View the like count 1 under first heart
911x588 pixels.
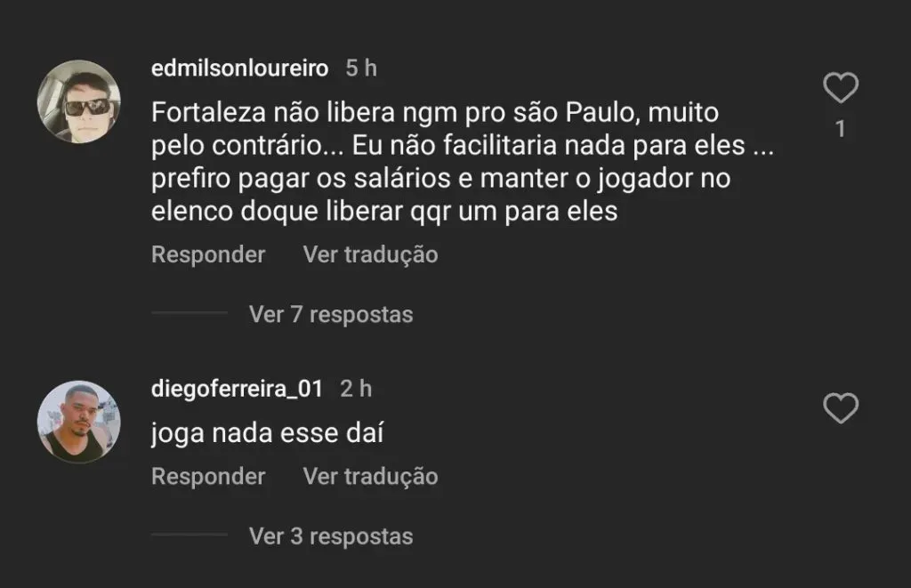click(x=840, y=129)
